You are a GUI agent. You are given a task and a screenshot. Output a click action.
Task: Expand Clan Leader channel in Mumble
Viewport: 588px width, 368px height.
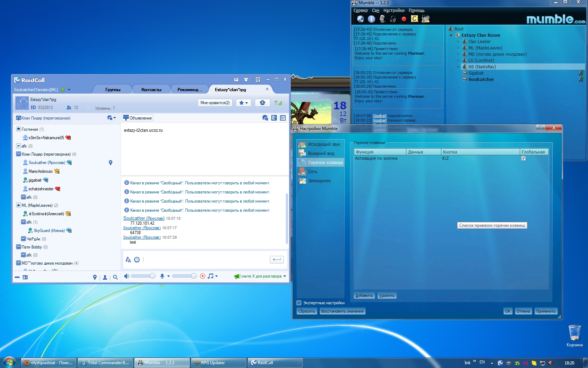tap(458, 42)
